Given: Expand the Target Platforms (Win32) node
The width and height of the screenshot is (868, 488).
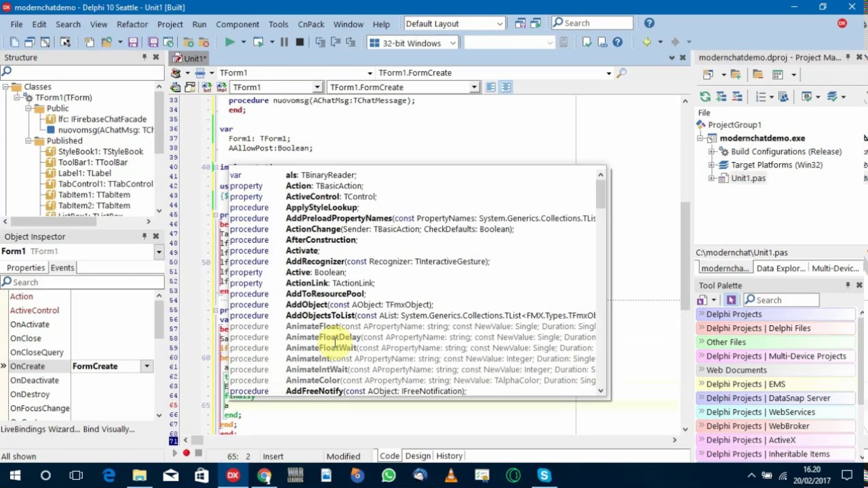Looking at the screenshot, I should pyautogui.click(x=711, y=165).
